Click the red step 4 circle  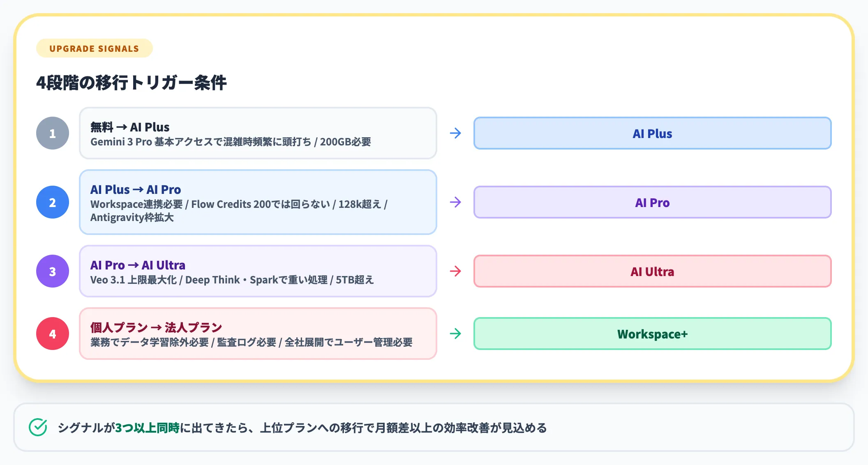pos(53,334)
